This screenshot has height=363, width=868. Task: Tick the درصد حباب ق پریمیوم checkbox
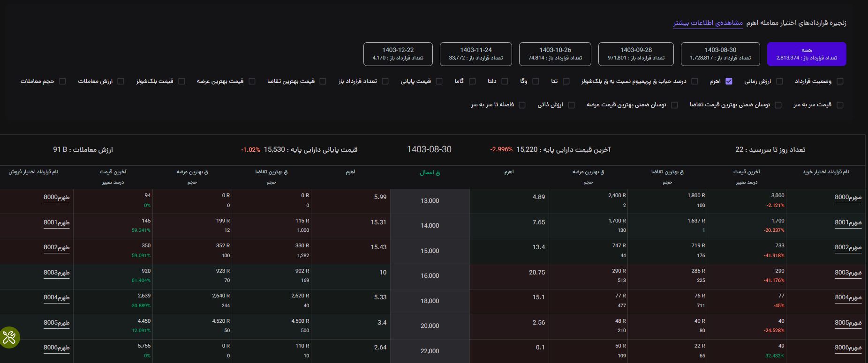point(694,81)
